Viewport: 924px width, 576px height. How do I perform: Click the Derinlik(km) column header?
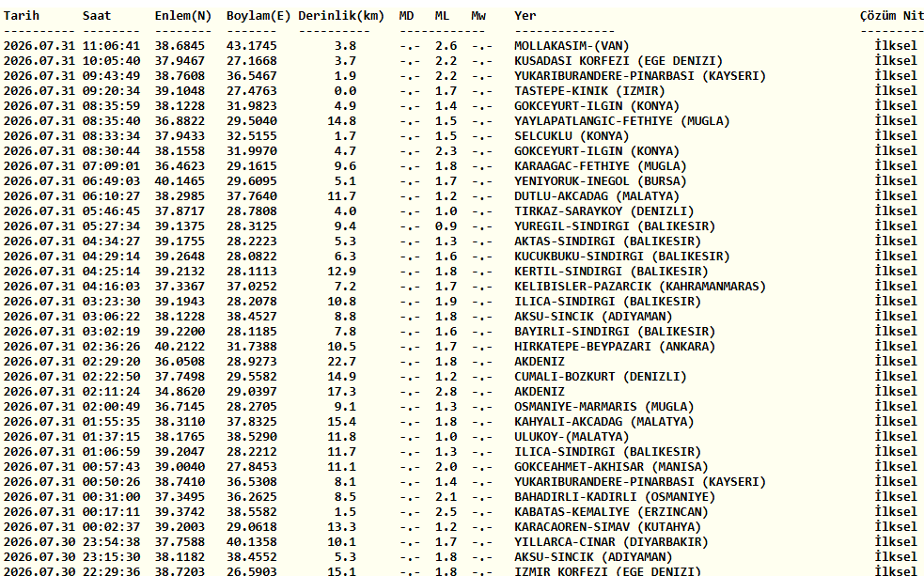tap(341, 16)
